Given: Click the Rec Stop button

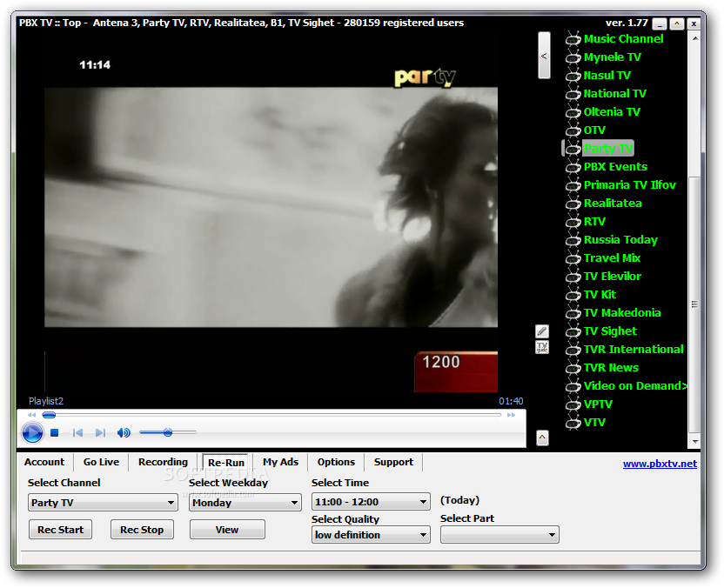Looking at the screenshot, I should [x=142, y=530].
